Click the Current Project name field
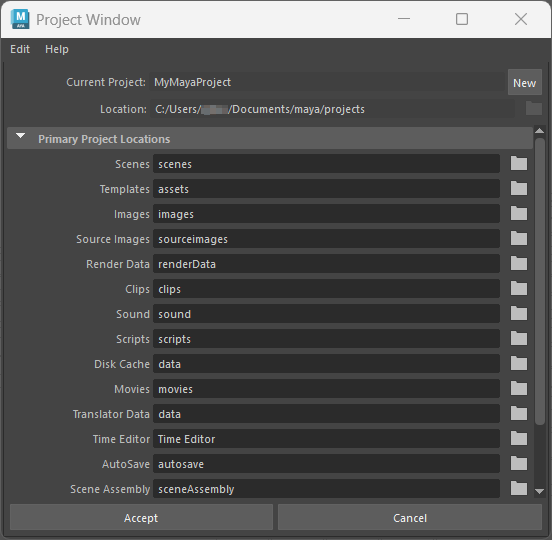Viewport: 552px width, 540px height. tap(327, 82)
